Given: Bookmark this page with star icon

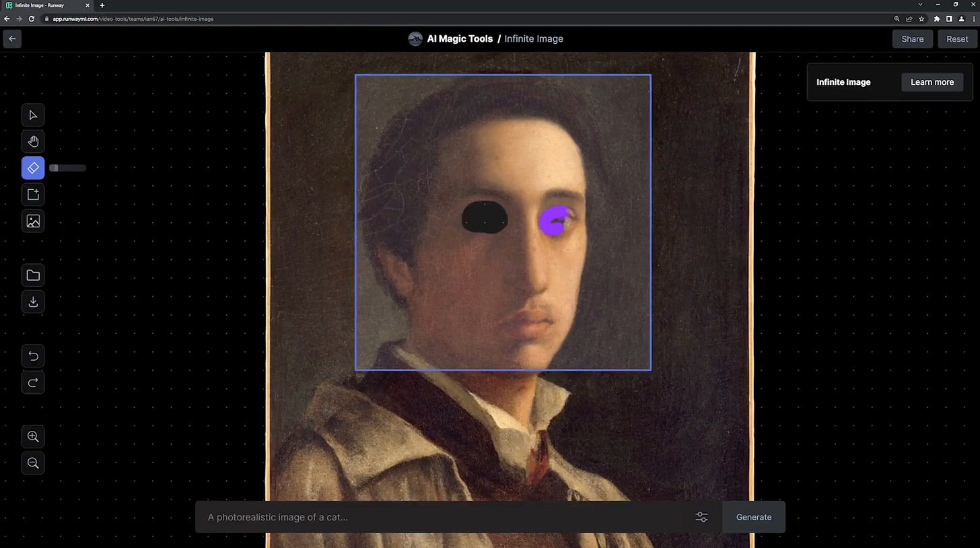Looking at the screenshot, I should tap(921, 19).
